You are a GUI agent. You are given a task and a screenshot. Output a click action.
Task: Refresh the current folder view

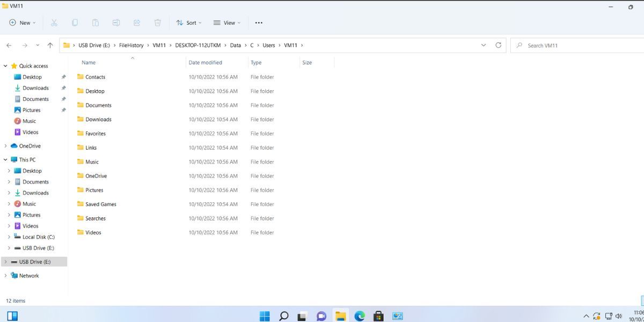499,45
